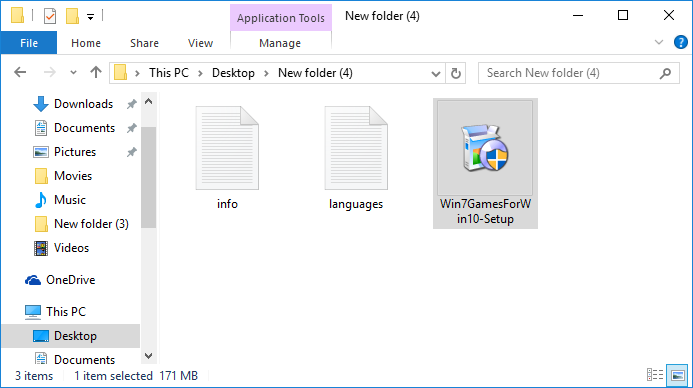Viewport: 693px width, 388px height.
Task: Expand the chevron before This PC breadcrumb
Action: click(x=137, y=73)
